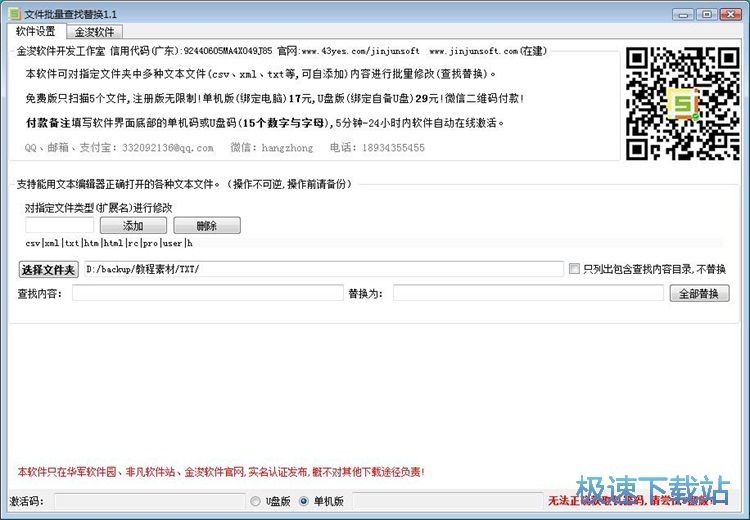Click the folder path field D:/backup/教程素材/TXT/
Screen dimensions: 750x520
(x=324, y=269)
